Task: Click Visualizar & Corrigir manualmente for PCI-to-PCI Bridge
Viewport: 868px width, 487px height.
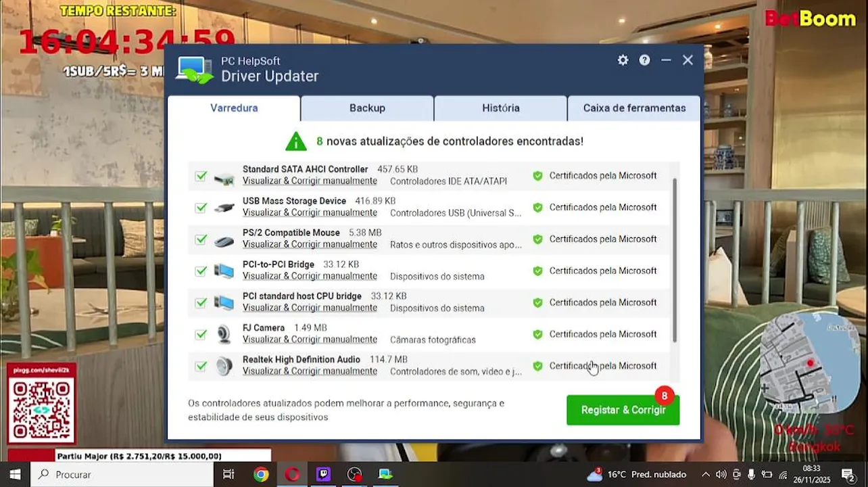Action: (x=310, y=277)
